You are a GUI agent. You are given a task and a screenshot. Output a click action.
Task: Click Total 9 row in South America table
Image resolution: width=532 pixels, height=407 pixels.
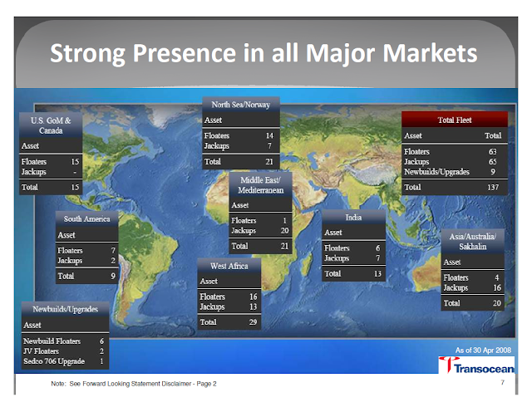point(86,276)
